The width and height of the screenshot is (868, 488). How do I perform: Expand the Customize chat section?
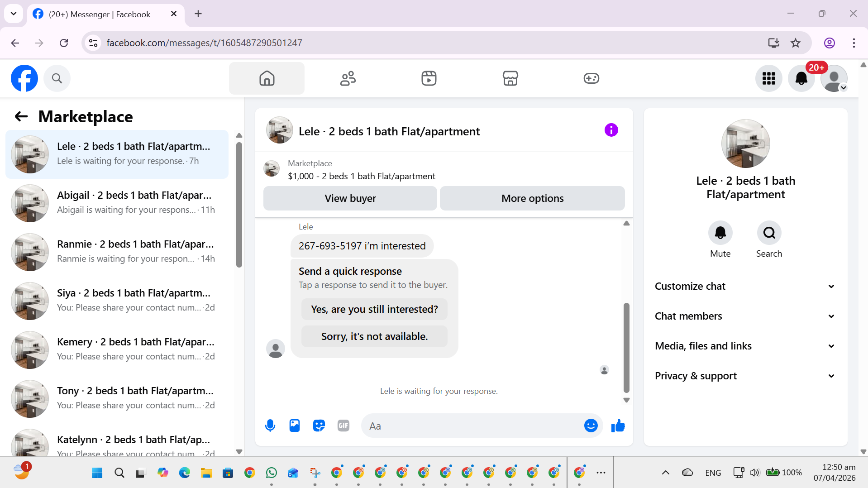pos(745,286)
